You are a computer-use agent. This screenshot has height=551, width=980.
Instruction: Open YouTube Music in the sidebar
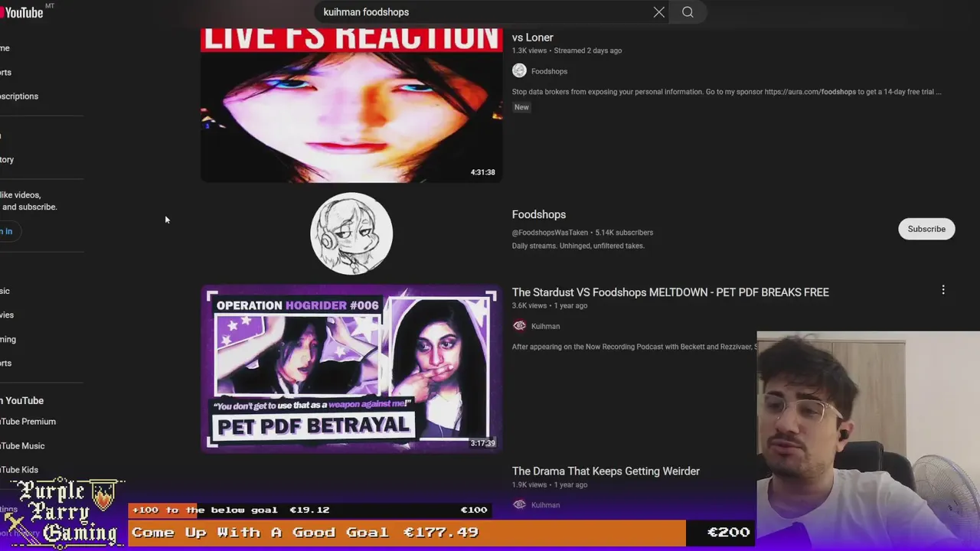[22, 446]
